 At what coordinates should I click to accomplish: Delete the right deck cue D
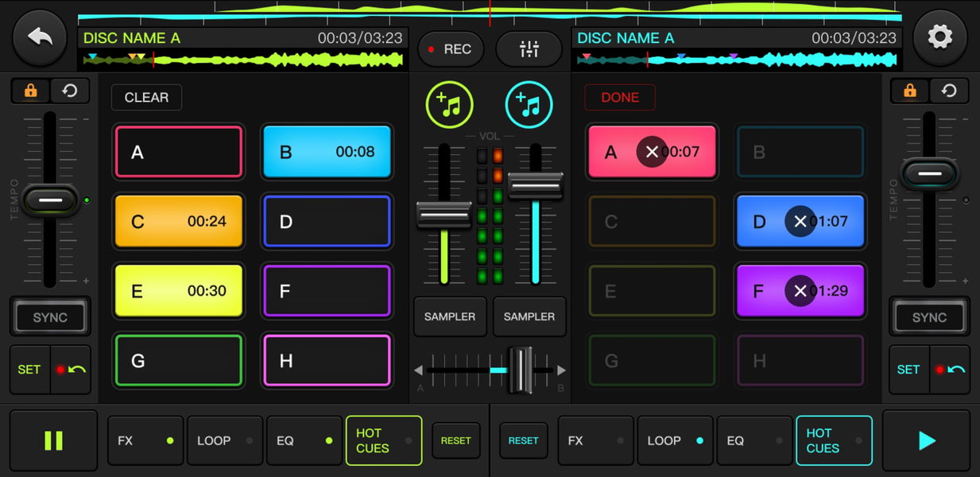(x=800, y=221)
